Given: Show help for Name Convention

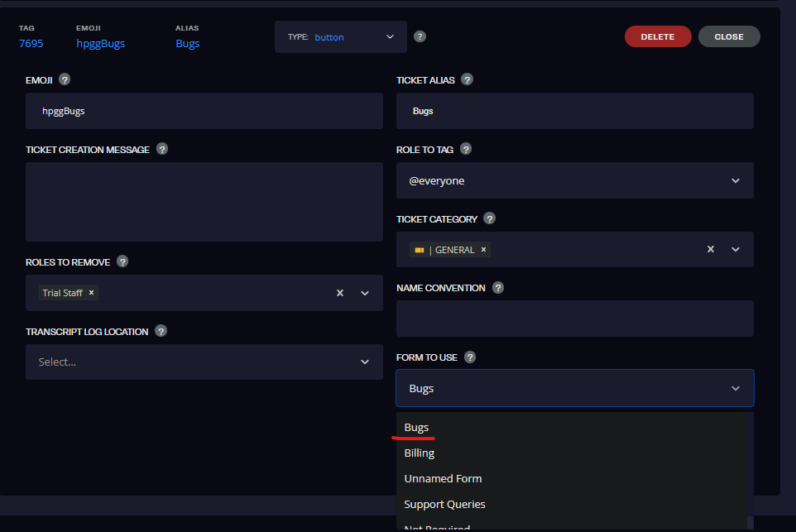Looking at the screenshot, I should (498, 288).
